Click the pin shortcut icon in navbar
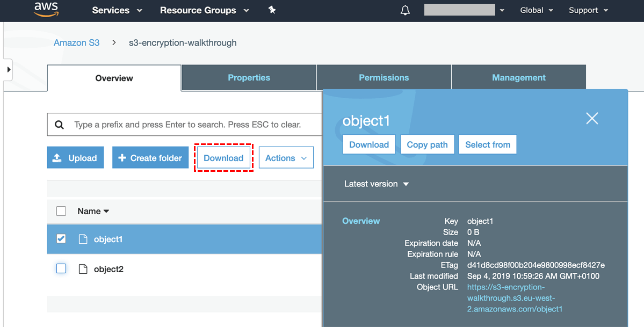This screenshot has height=327, width=644. pos(272,10)
